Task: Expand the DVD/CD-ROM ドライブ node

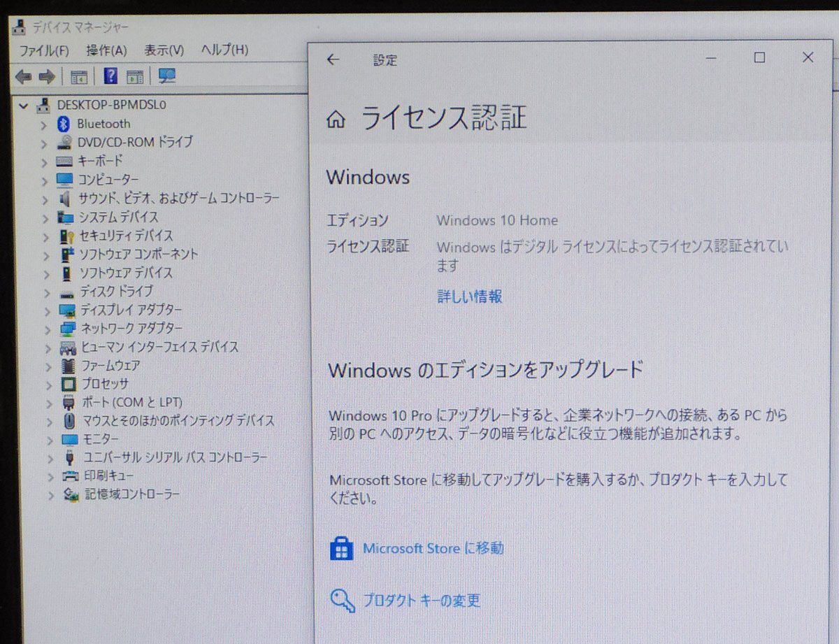Action: click(44, 143)
